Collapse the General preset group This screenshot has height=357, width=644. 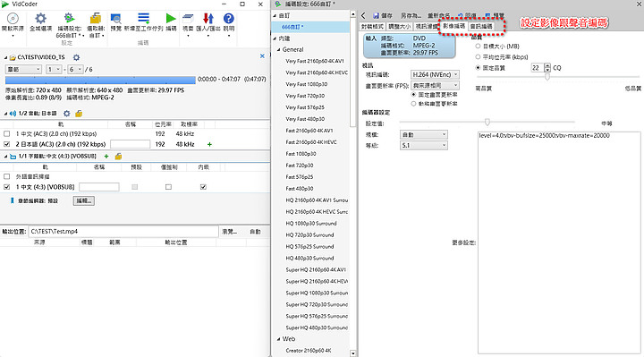(278, 50)
